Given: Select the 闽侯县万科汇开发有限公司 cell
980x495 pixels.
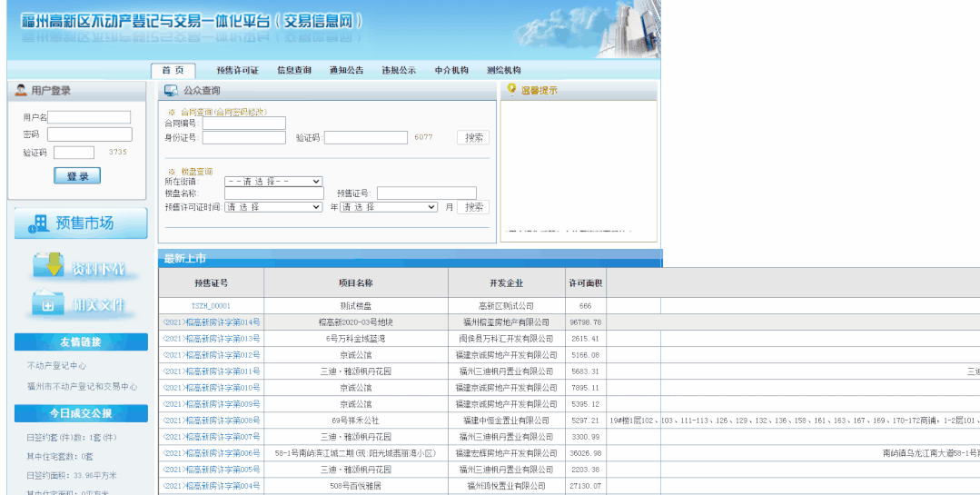Looking at the screenshot, I should (506, 339).
